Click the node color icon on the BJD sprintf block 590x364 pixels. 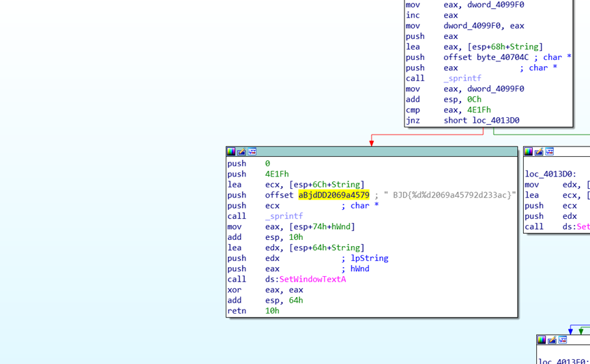click(x=231, y=151)
